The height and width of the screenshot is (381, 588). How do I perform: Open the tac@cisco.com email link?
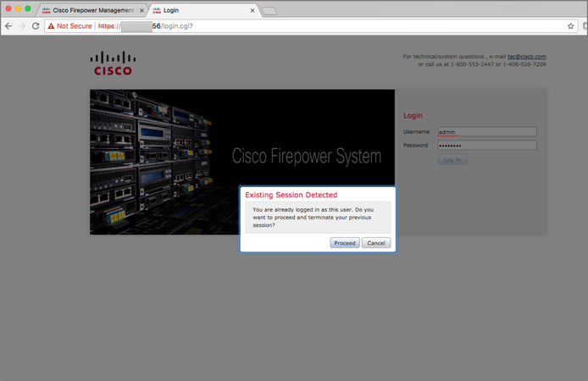(x=526, y=57)
